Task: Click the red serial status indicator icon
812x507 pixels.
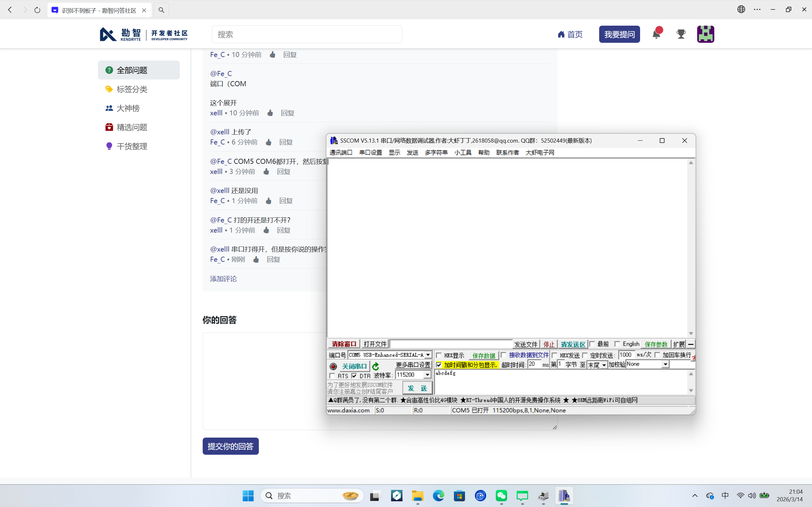Action: (x=333, y=366)
